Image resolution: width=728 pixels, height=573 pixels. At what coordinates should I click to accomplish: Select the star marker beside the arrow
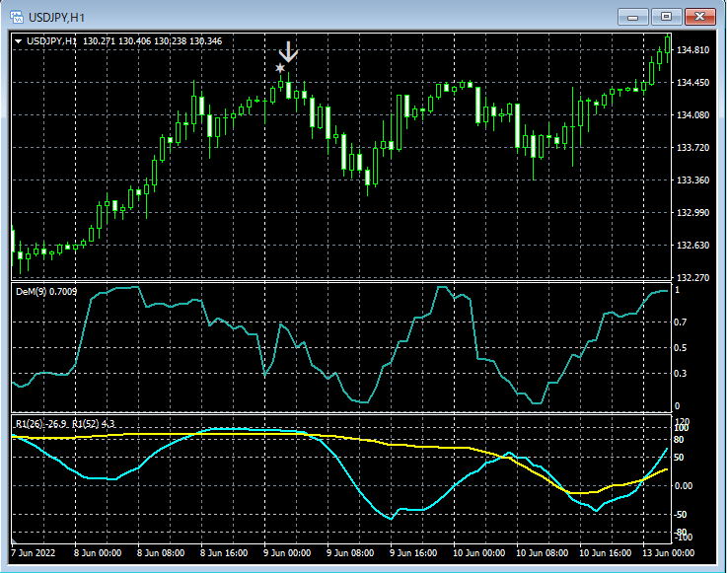(280, 68)
